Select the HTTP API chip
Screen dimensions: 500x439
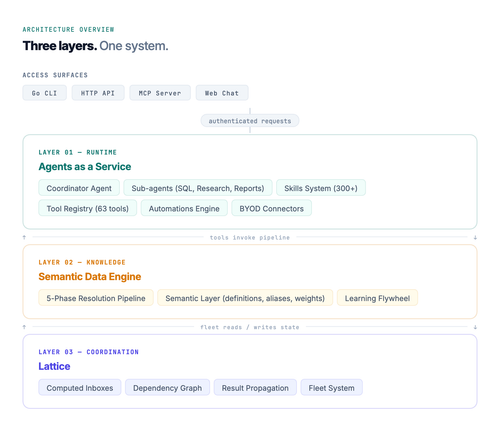coord(98,93)
